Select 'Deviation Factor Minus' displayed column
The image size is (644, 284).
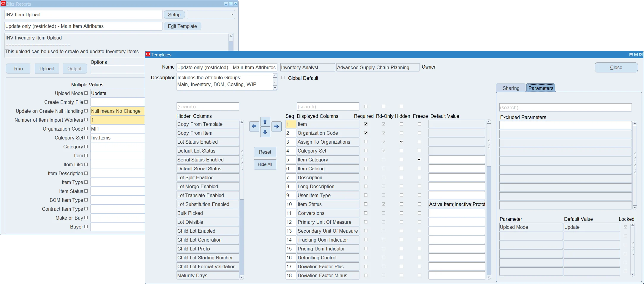tap(328, 275)
